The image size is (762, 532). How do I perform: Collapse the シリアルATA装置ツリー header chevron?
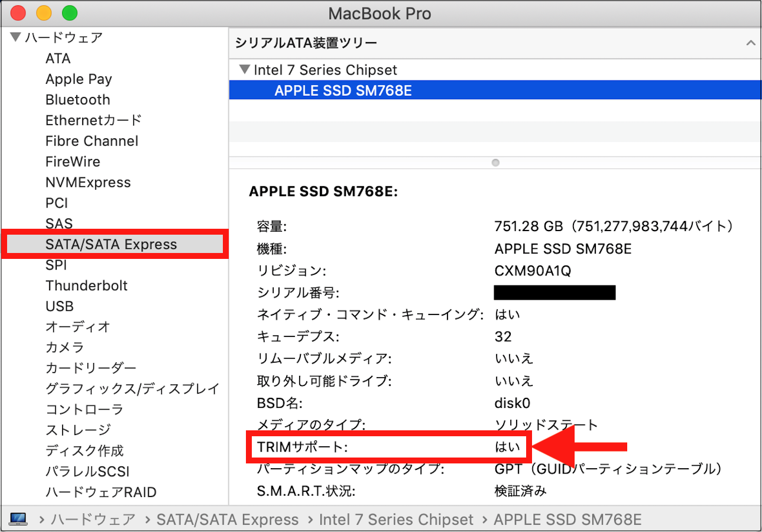point(751,43)
